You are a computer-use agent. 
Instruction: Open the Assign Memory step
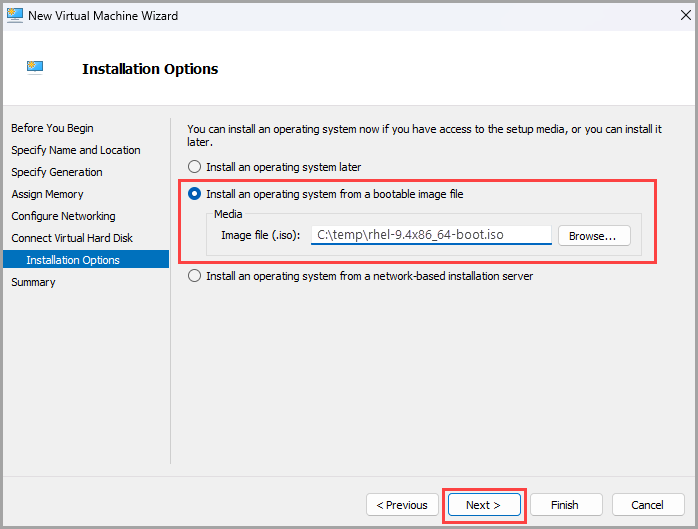point(47,194)
